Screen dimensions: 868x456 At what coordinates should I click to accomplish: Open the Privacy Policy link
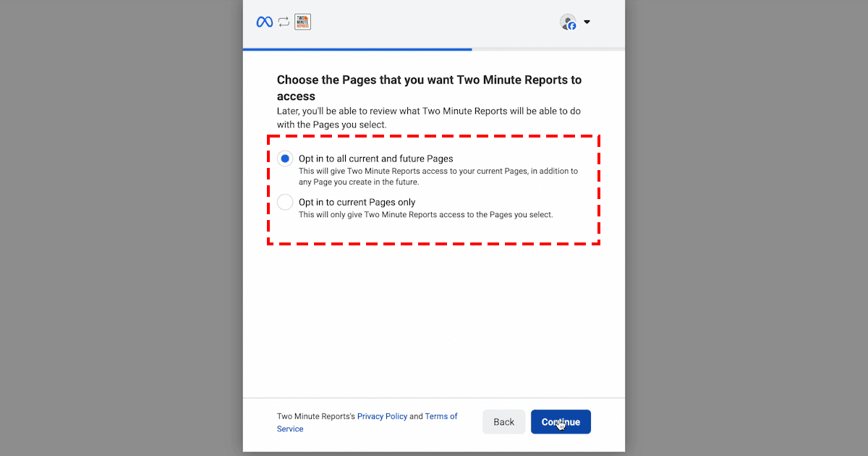point(382,416)
